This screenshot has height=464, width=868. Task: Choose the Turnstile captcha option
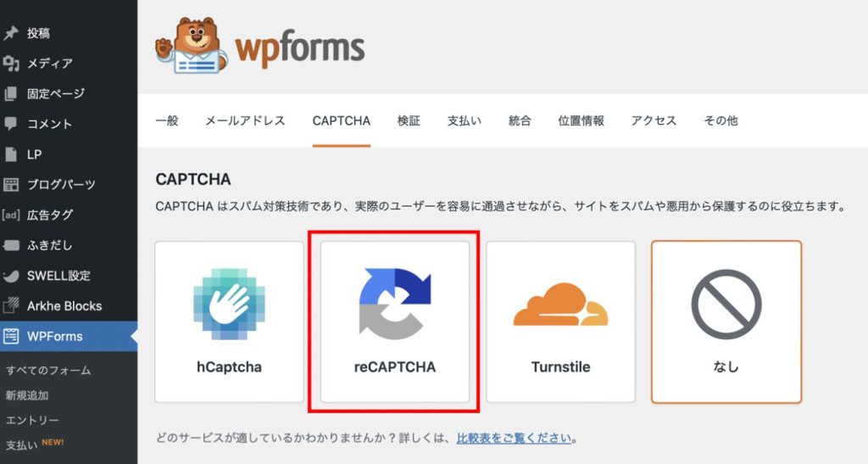tap(560, 321)
